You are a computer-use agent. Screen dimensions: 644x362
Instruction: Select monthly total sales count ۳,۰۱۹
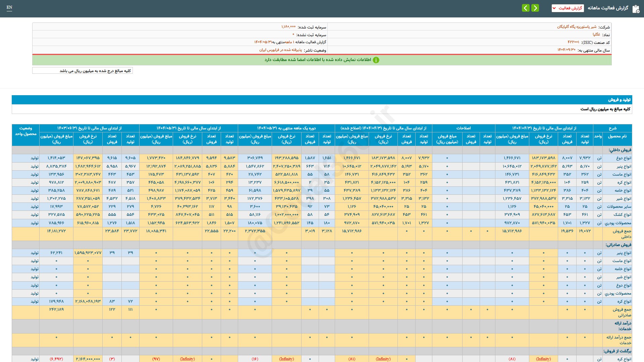pos(310,231)
